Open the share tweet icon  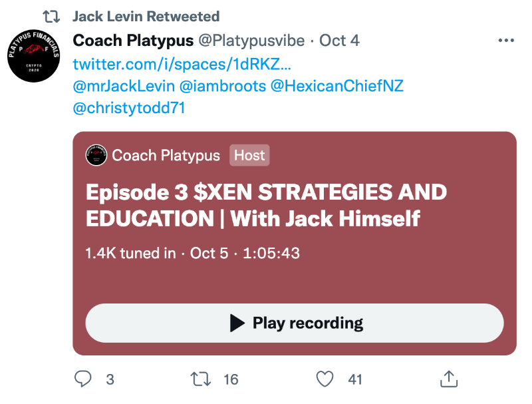[449, 379]
